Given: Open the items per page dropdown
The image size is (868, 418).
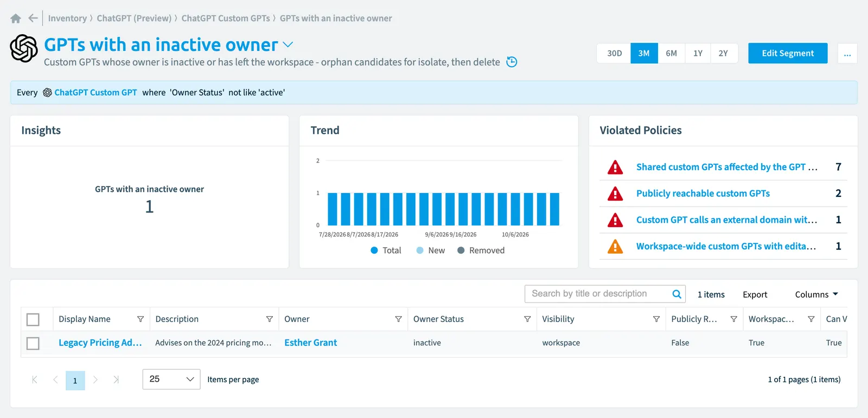Looking at the screenshot, I should (x=171, y=380).
